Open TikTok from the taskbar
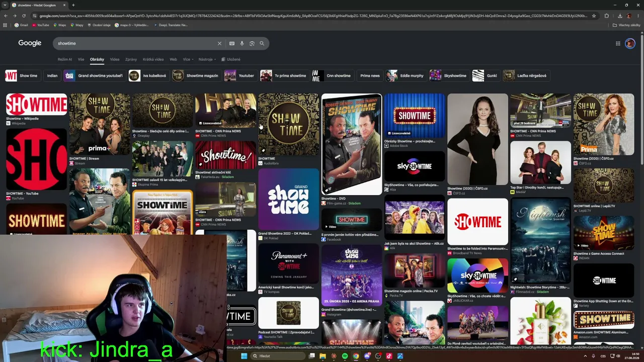 point(389,356)
